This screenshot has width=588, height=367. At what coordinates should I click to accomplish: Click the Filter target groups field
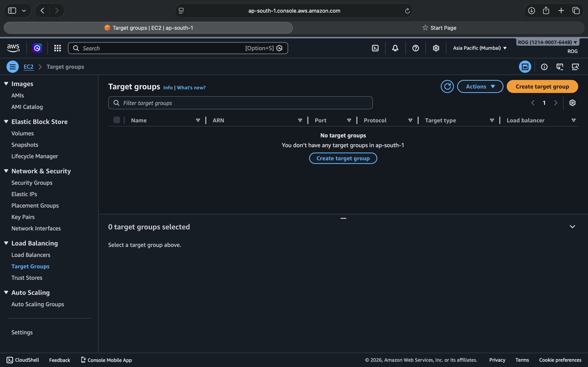[x=240, y=103]
